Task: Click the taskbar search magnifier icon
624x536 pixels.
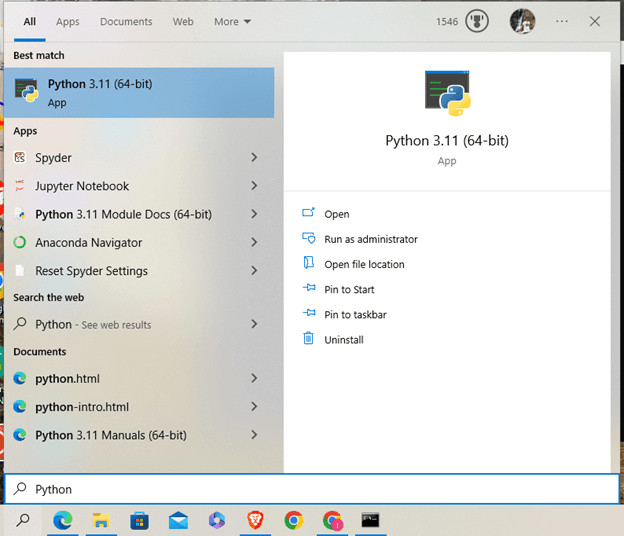Action: coord(23,520)
